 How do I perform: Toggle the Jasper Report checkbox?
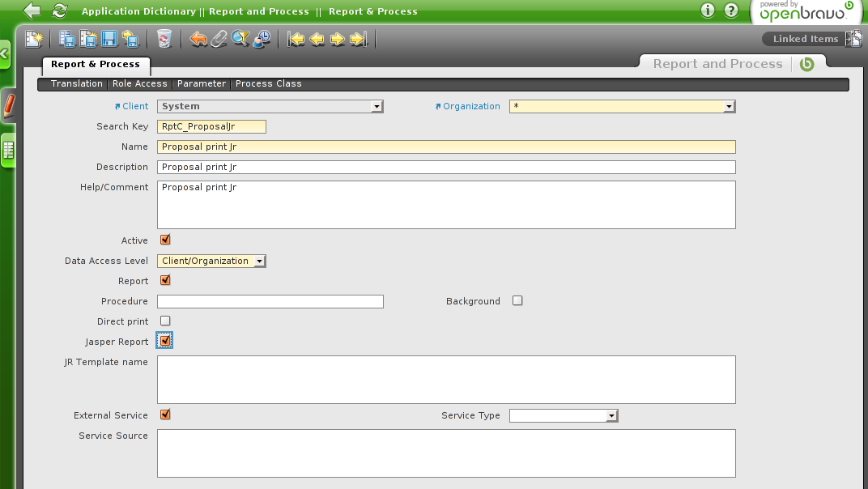(165, 341)
